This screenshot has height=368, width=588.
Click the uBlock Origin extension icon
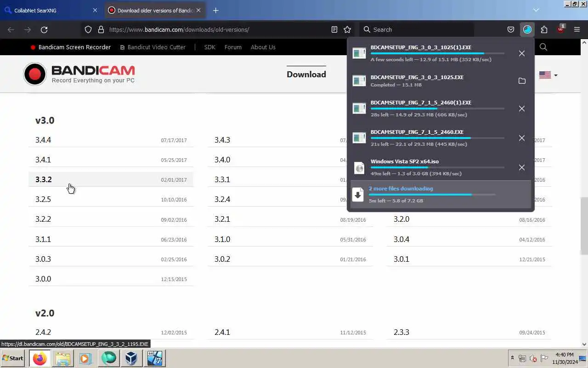pyautogui.click(x=561, y=29)
